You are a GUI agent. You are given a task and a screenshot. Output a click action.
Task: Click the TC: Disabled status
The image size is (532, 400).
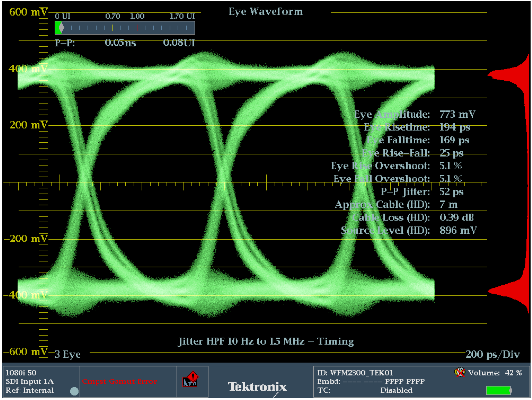pos(365,390)
